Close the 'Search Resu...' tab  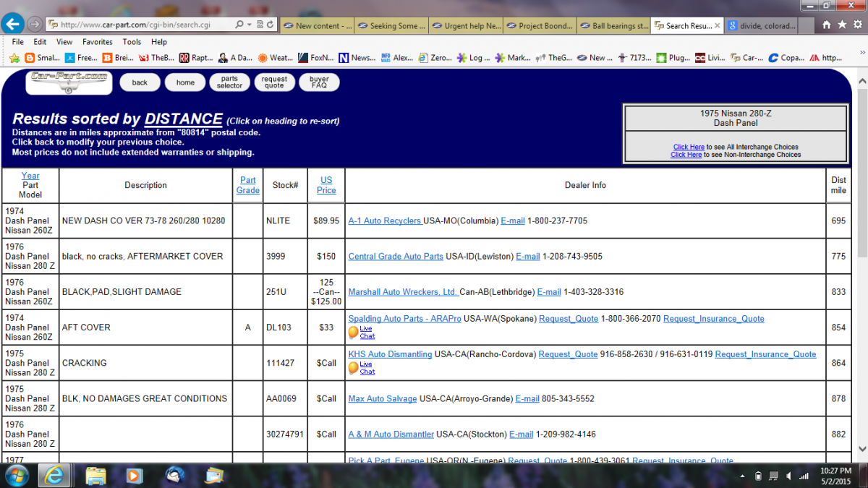pyautogui.click(x=718, y=25)
